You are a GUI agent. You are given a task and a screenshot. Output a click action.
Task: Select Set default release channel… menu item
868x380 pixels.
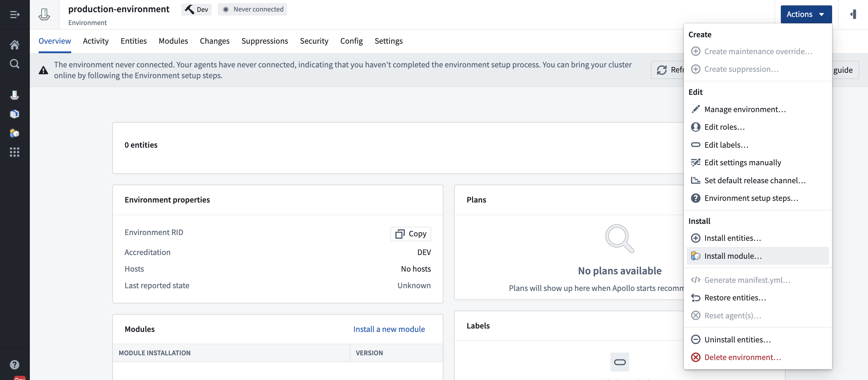point(757,181)
